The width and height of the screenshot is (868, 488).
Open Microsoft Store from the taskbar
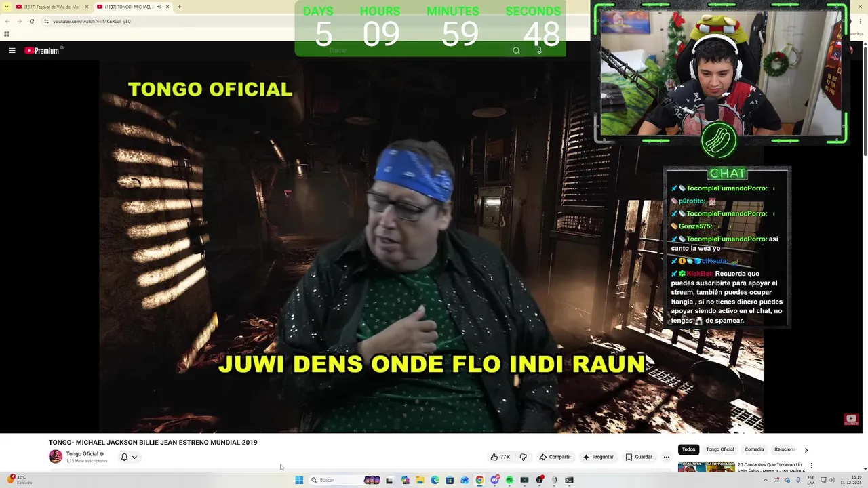(x=450, y=480)
